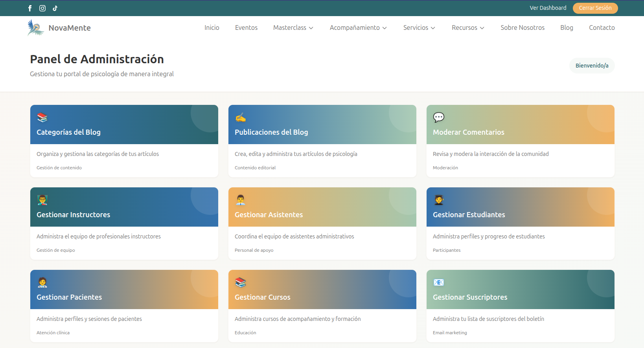Click the graduate icon on Gestionar Estudiantes
The image size is (644, 348).
tap(438, 200)
